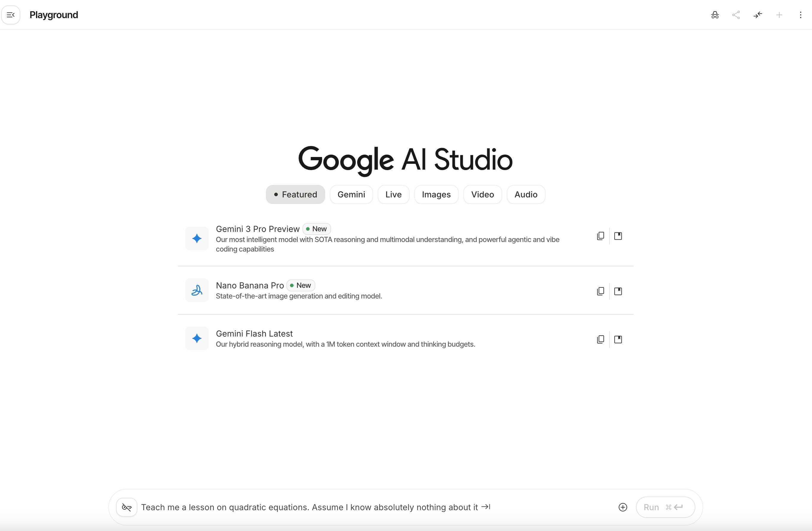This screenshot has height=531, width=812.
Task: Select the Featured filter tab
Action: pos(295,194)
